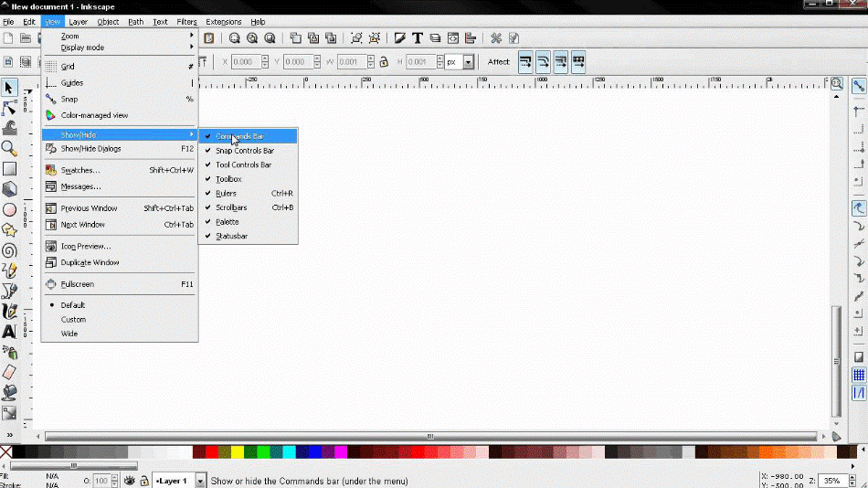Click the Zoom to fit selection icon

pos(234,38)
